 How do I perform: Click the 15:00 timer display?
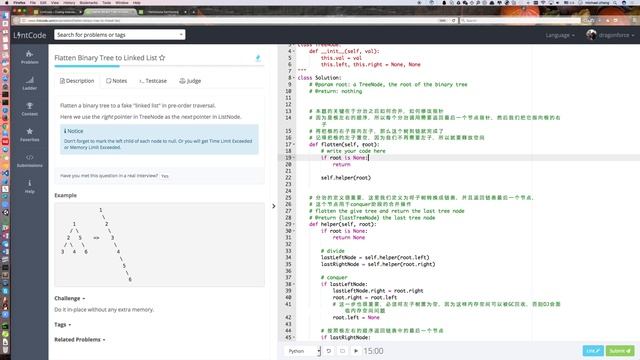click(373, 351)
